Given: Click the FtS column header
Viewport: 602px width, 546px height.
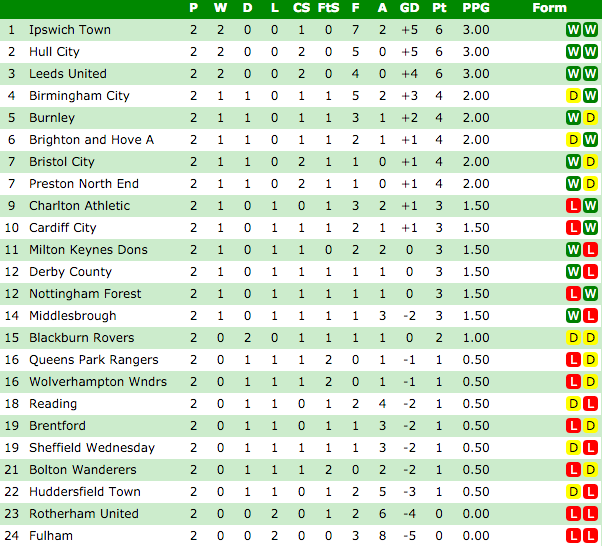Looking at the screenshot, I should [x=328, y=8].
